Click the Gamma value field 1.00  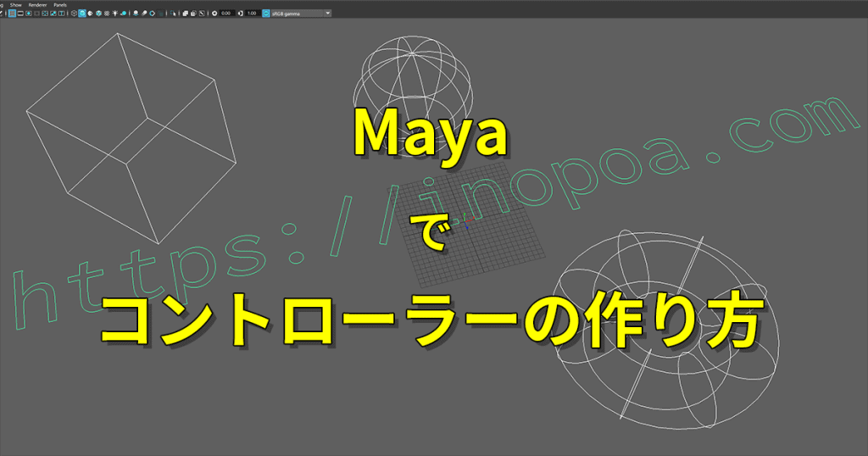pos(252,14)
